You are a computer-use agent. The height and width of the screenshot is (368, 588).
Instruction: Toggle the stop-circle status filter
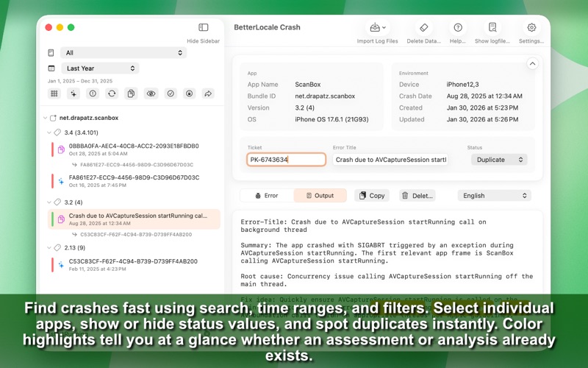190,93
